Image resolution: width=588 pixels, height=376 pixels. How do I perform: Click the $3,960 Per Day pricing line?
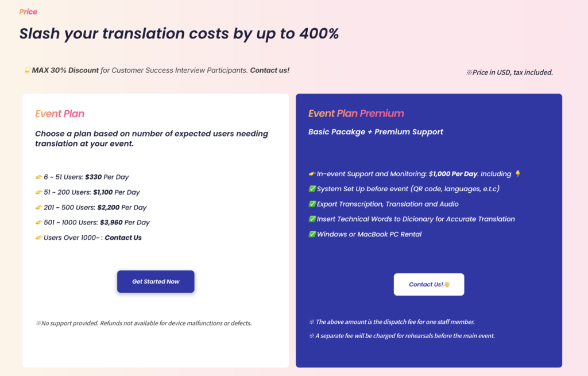pos(92,222)
